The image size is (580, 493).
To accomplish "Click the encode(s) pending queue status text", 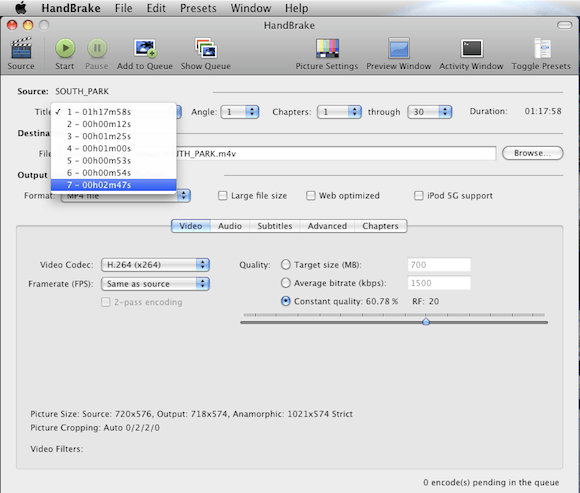I will [491, 482].
